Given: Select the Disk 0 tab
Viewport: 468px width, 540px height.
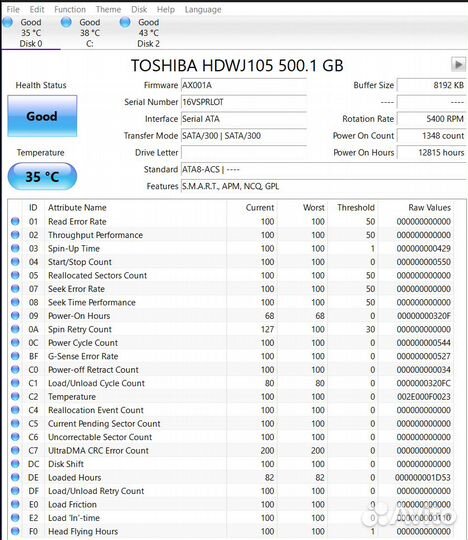Looking at the screenshot, I should click(x=31, y=33).
